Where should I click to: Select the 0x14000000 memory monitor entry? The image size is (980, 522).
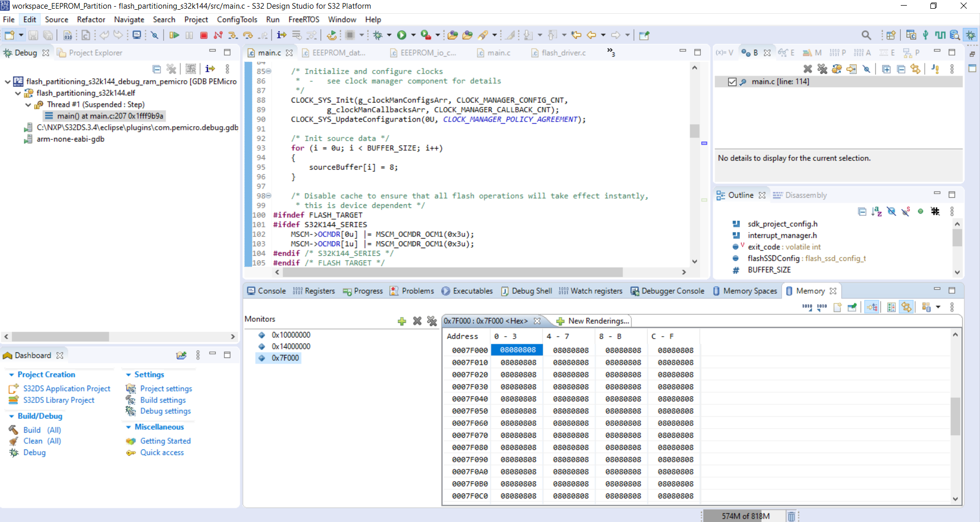(x=290, y=346)
